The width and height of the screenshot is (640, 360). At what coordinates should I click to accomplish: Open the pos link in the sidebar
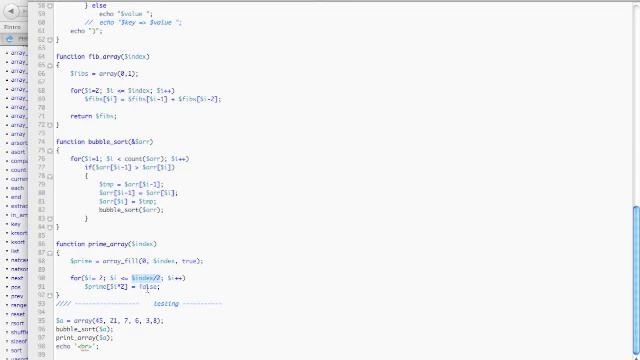coord(16,287)
